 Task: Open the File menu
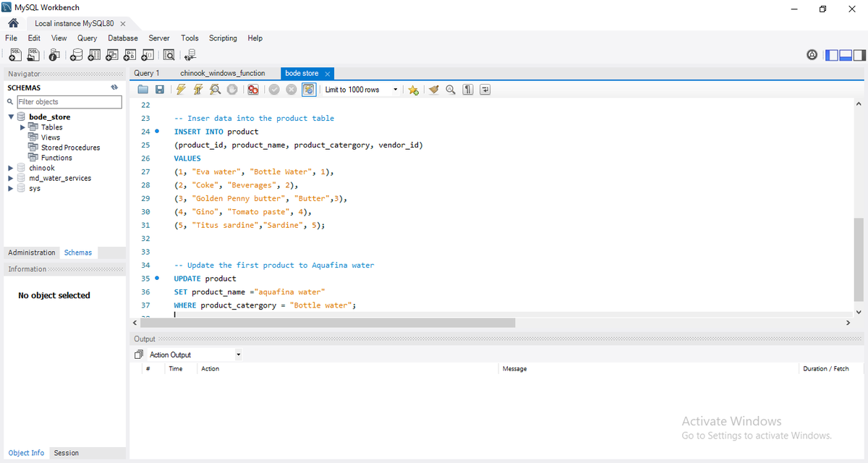[x=11, y=38]
